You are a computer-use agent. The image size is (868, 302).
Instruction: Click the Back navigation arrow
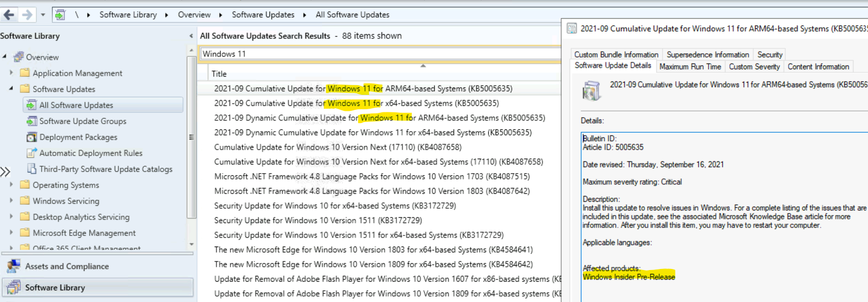click(x=9, y=15)
